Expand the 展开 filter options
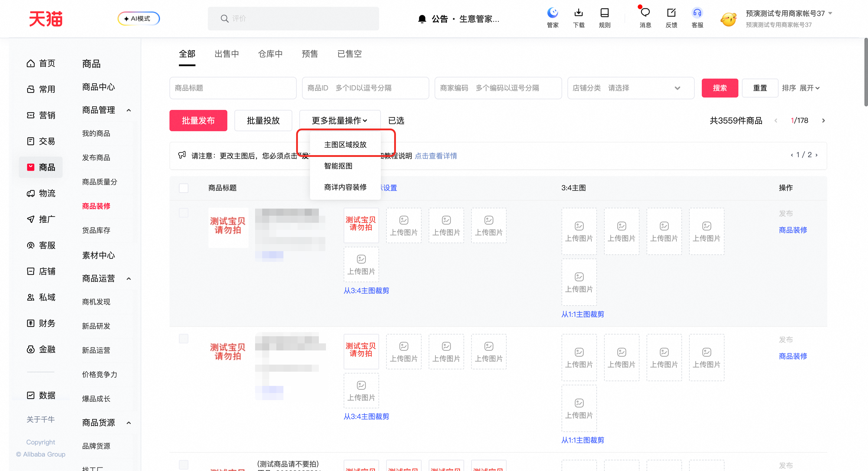Image resolution: width=868 pixels, height=471 pixels. click(809, 88)
